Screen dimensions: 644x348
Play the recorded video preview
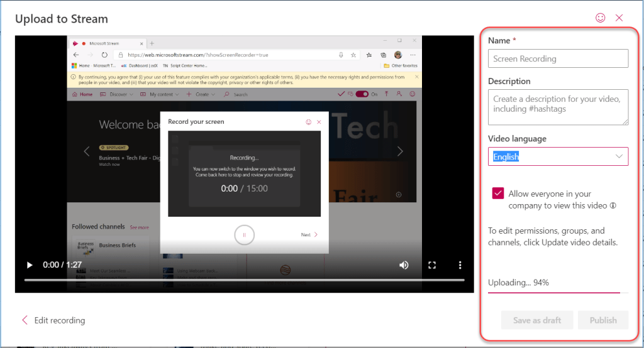pos(29,265)
